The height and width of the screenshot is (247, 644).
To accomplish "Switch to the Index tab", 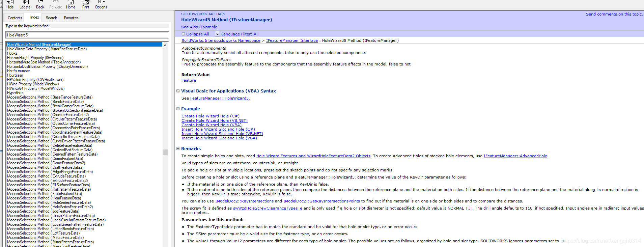I will (34, 17).
